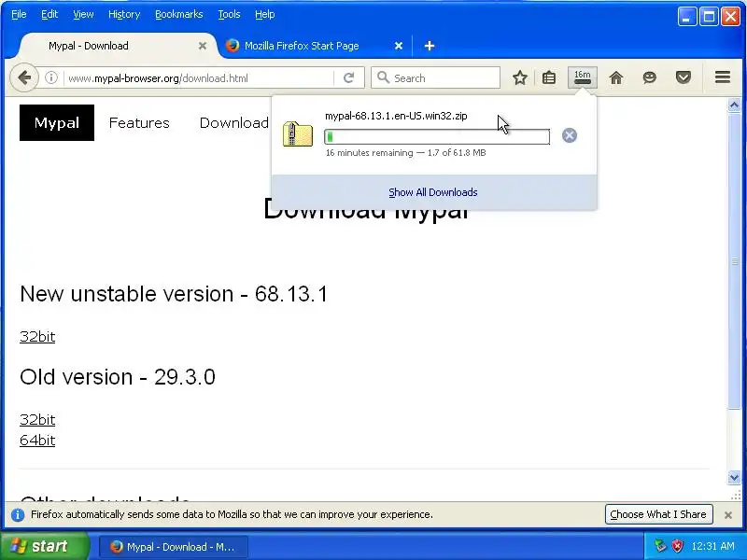Click the Mypal logo link
Screen dimensions: 747x560
(x=57, y=123)
